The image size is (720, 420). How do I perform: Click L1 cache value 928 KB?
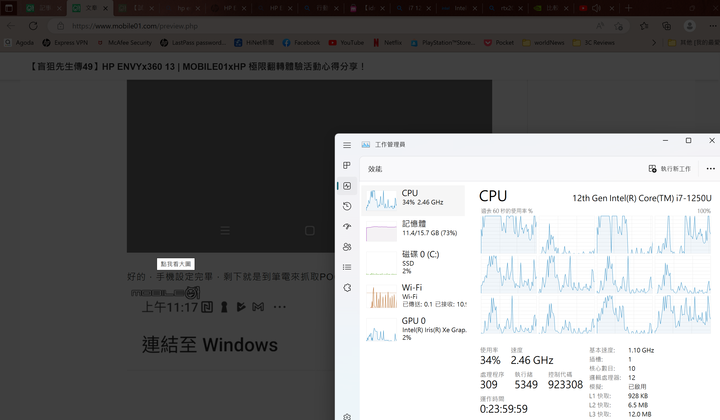coord(638,396)
